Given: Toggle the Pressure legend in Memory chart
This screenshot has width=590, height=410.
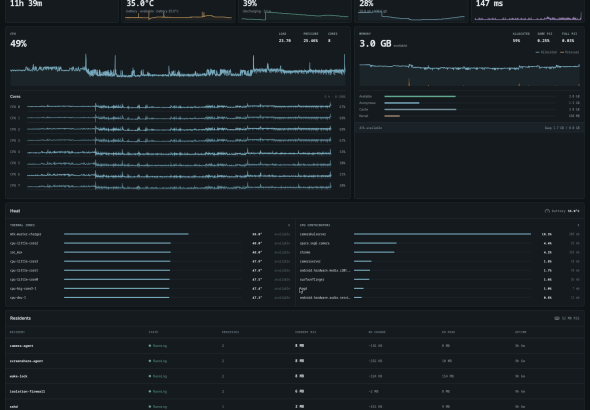Looking at the screenshot, I should (570, 52).
